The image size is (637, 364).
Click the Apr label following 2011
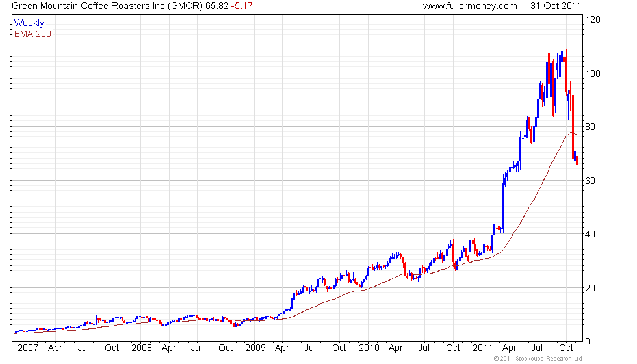pos(510,348)
